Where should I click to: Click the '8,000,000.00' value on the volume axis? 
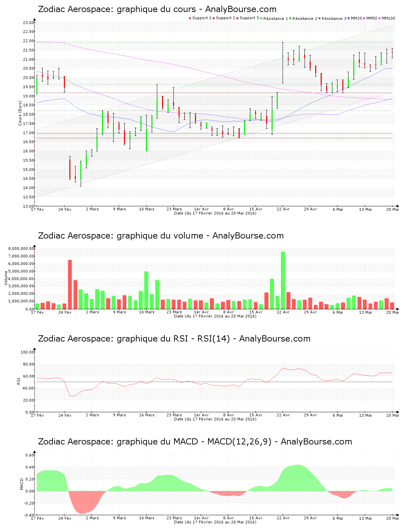point(21,248)
